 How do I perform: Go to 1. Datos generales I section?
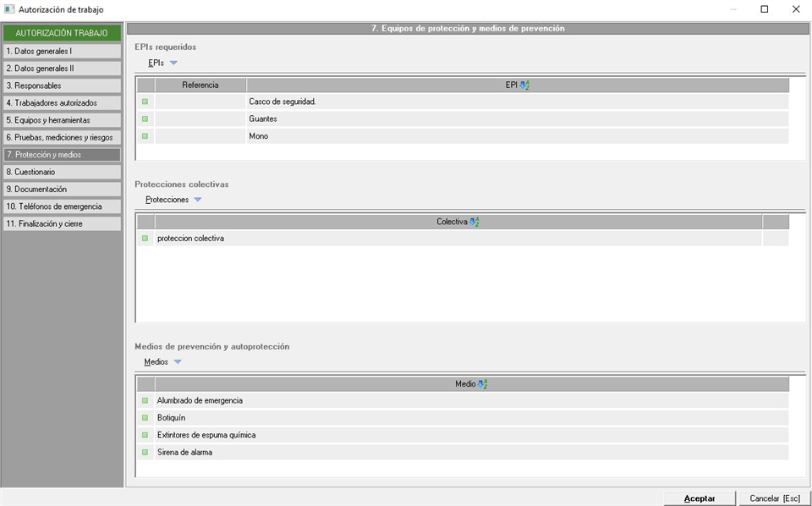click(x=62, y=52)
